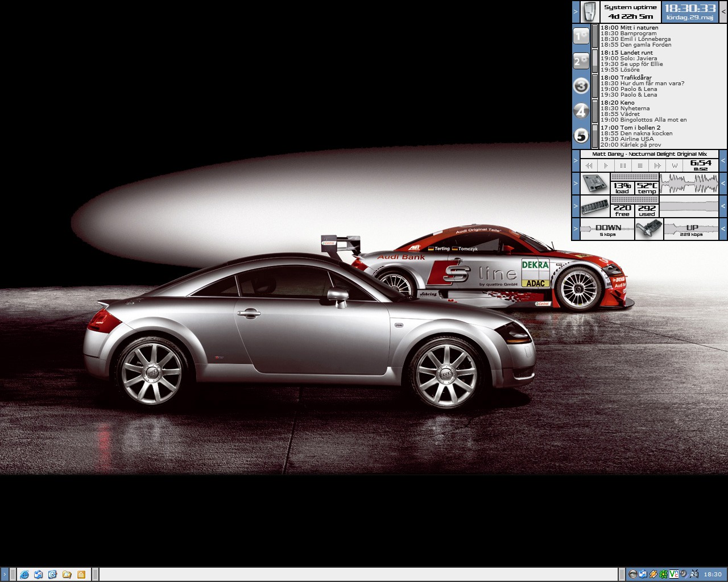Click '18:00 Trafikdårar' listing
Viewport: 728px width, 582px height.
(626, 77)
